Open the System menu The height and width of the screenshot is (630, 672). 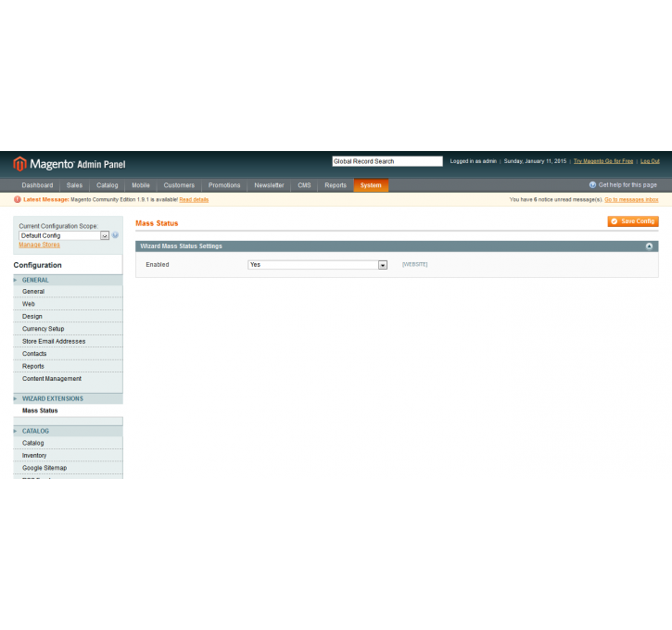click(x=371, y=185)
